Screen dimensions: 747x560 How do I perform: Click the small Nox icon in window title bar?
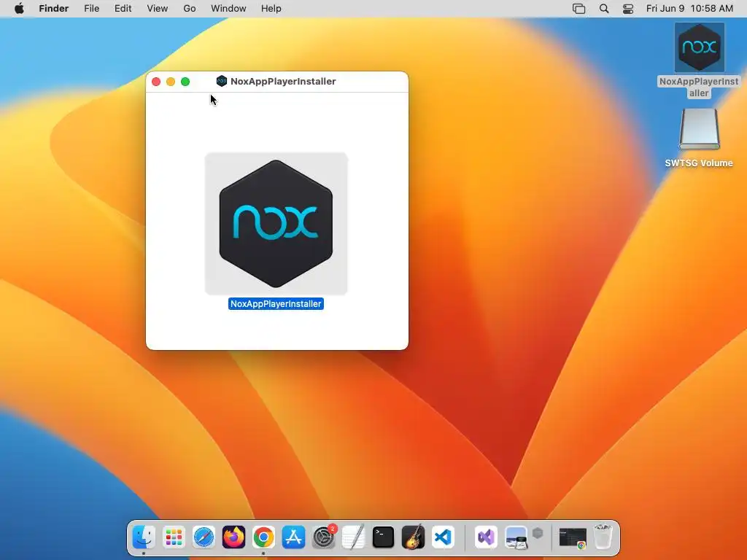pos(222,81)
